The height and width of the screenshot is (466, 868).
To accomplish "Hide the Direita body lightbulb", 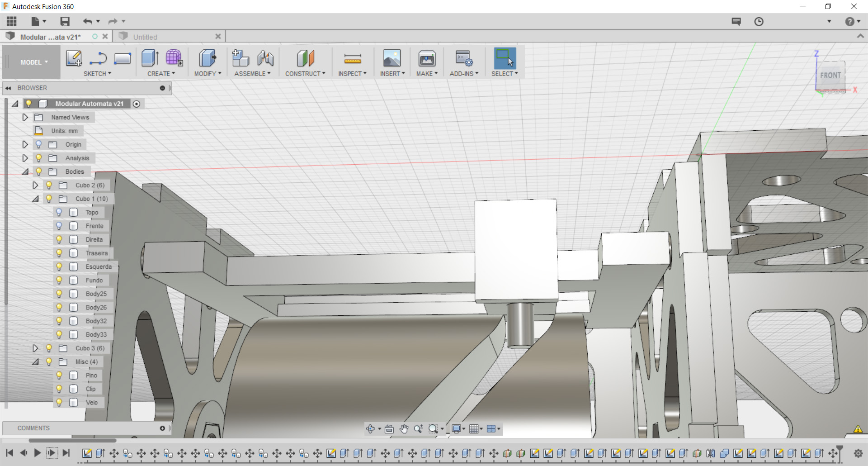I will 59,239.
